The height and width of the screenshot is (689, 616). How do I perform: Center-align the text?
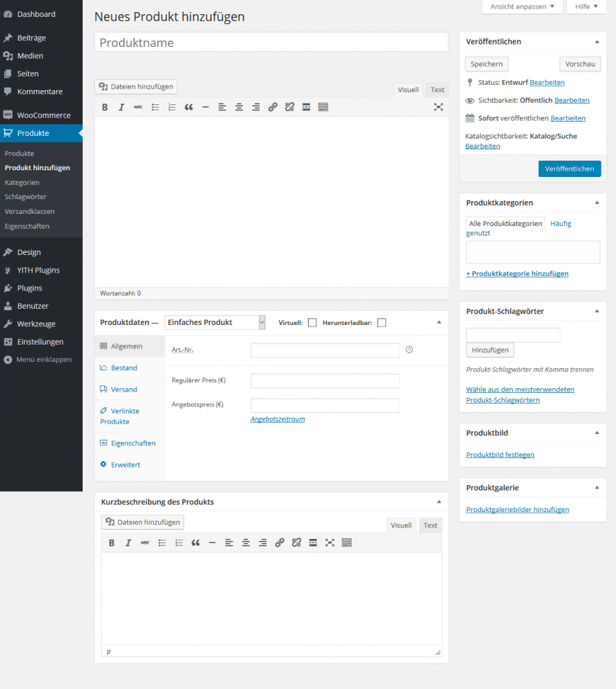coord(239,107)
